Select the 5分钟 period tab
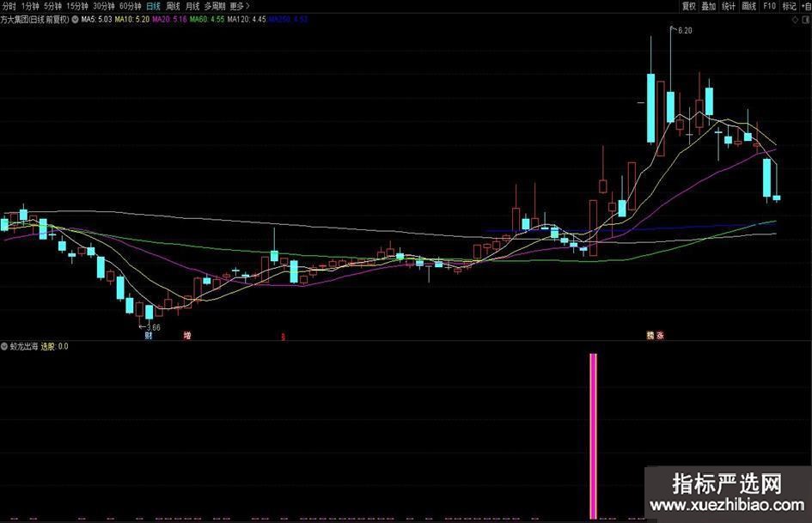 (52, 6)
